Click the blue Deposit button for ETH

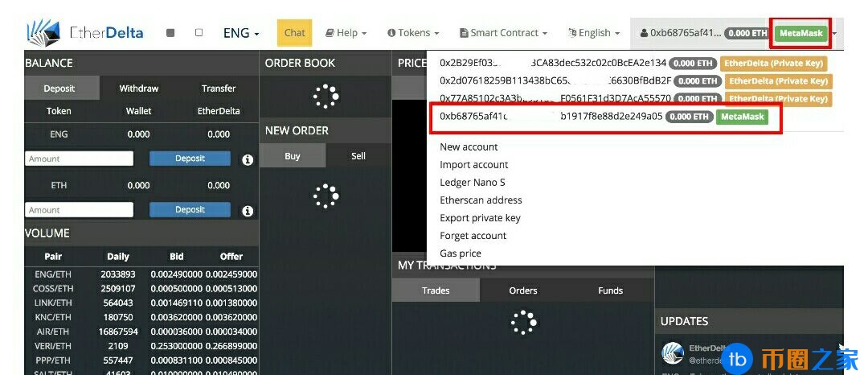click(190, 210)
